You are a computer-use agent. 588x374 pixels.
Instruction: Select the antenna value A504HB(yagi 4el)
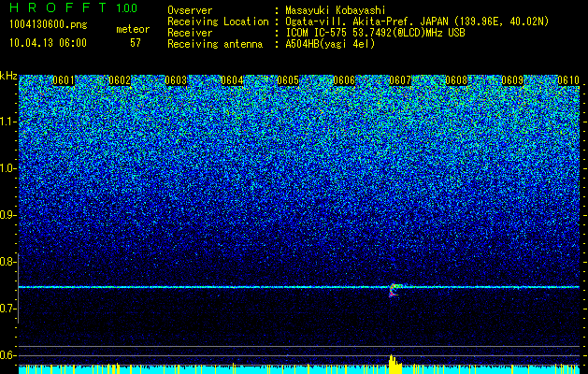point(330,44)
